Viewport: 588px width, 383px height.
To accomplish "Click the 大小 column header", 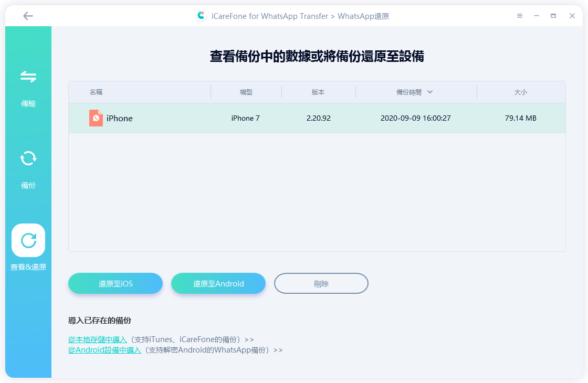I will (x=520, y=92).
